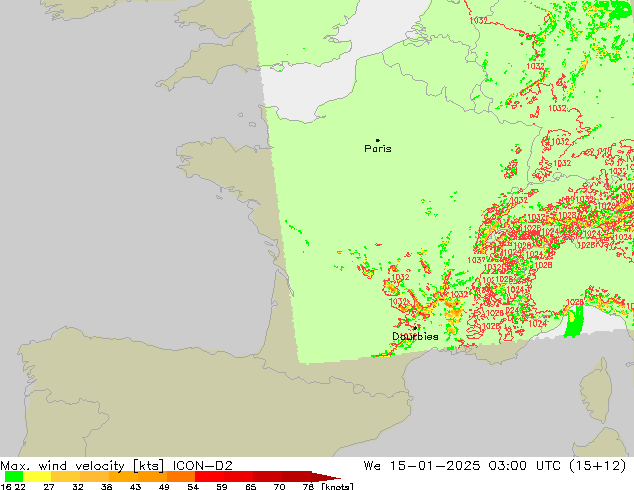Viewport: 634px width, 490px height.
Task: Click the 'Max. wind velocity [kts]' title text
Action: [82, 466]
